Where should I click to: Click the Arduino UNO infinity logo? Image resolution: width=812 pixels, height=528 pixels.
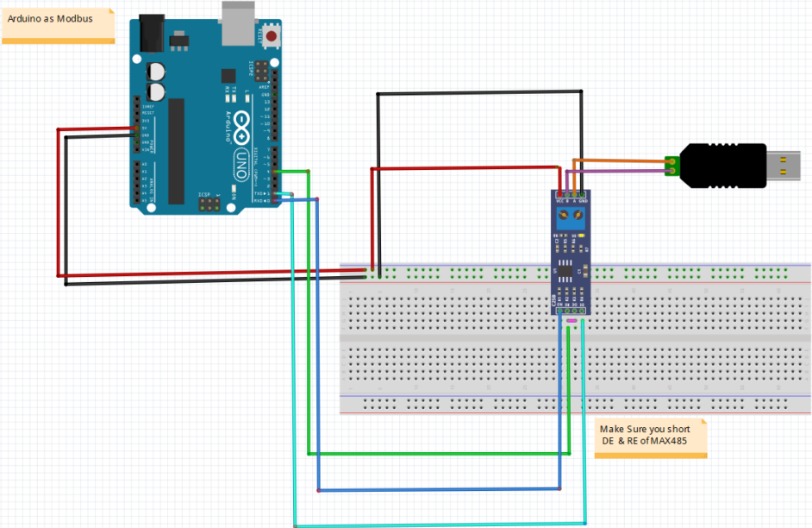(x=242, y=129)
